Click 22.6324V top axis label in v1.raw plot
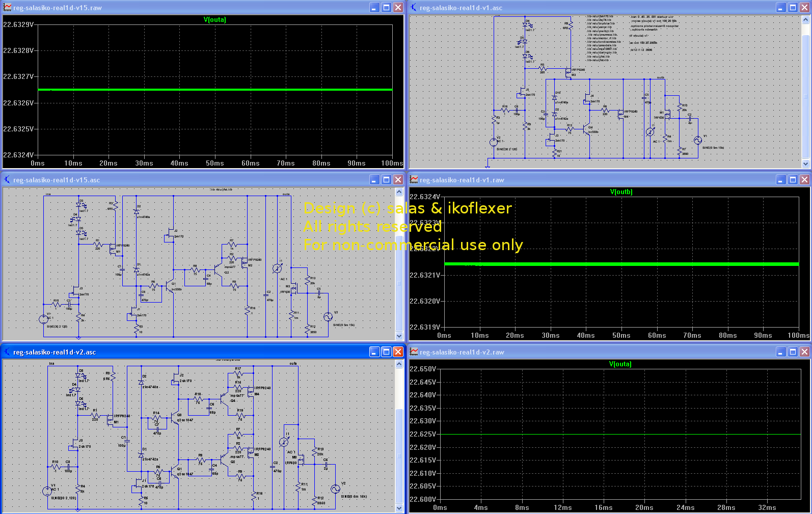Screen dimensions: 812x514 (425, 197)
